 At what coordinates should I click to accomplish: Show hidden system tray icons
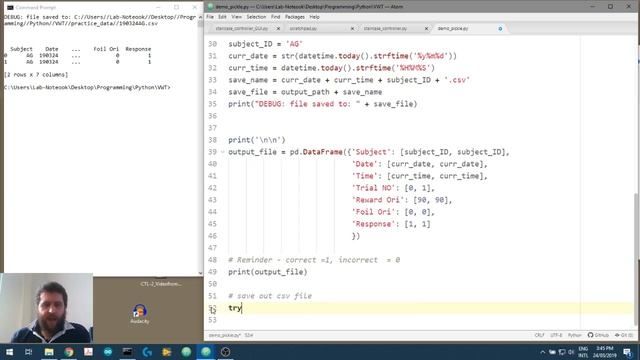click(x=542, y=352)
